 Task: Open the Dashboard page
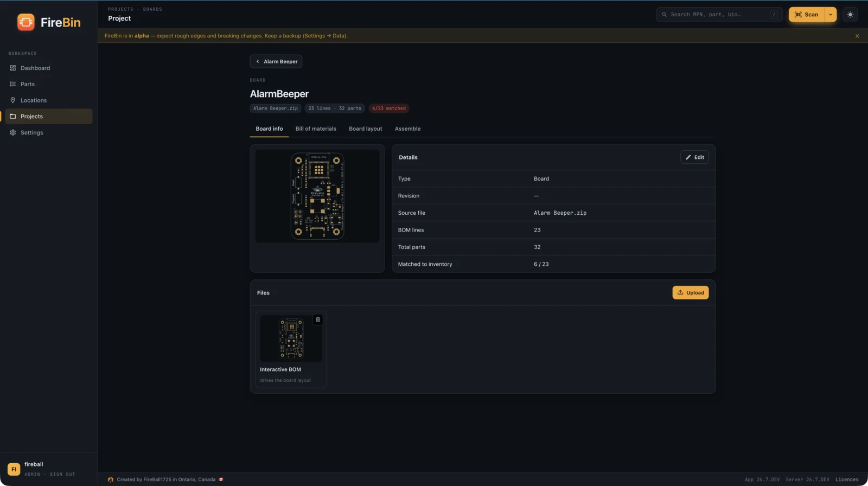click(x=49, y=68)
